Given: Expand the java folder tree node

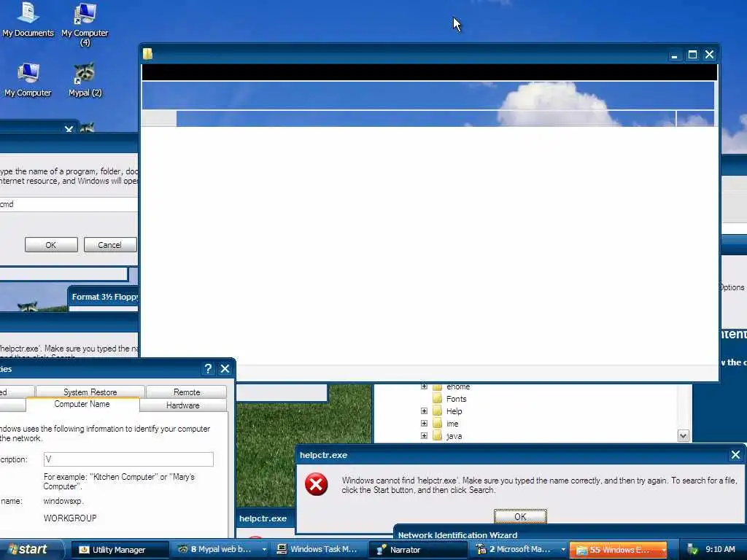Looking at the screenshot, I should pyautogui.click(x=424, y=435).
